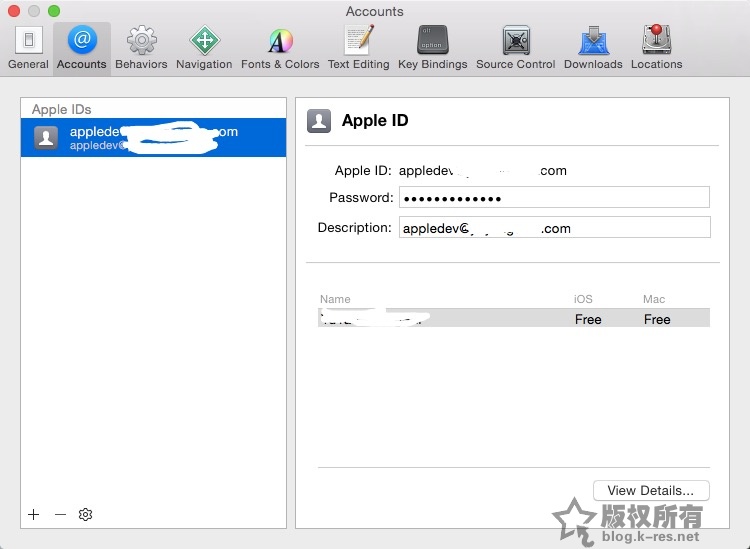Select the appledev Apple ID row
Viewport: 750px width, 549px height.
click(154, 138)
